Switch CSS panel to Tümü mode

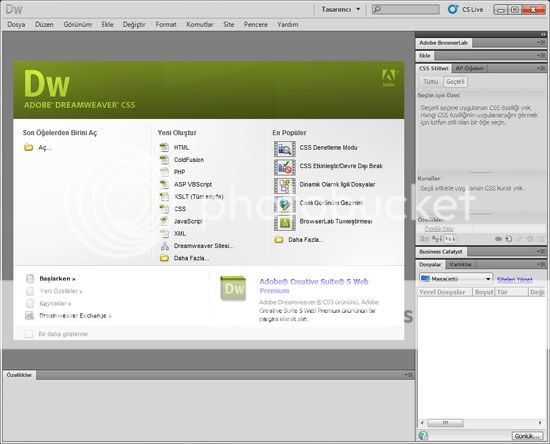click(x=430, y=82)
